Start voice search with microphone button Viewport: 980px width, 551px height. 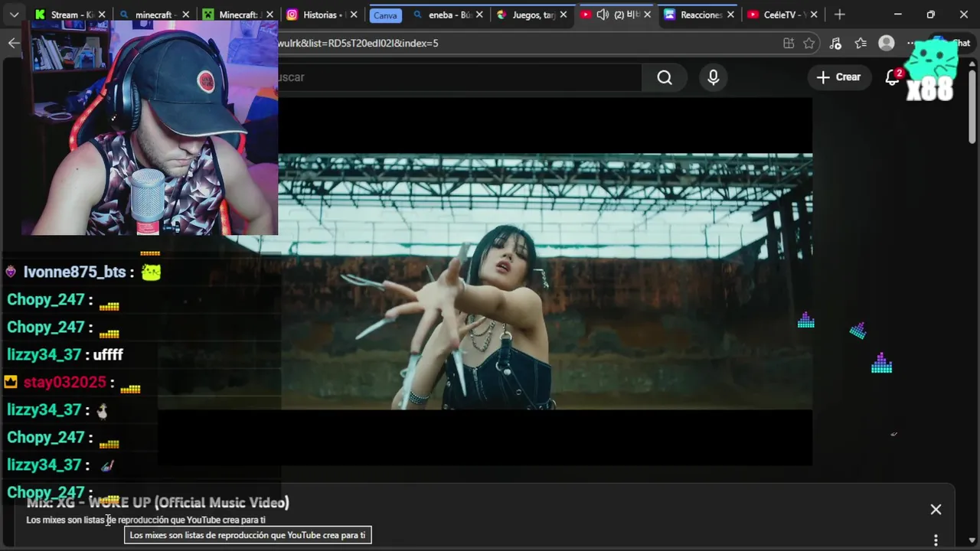pos(714,77)
